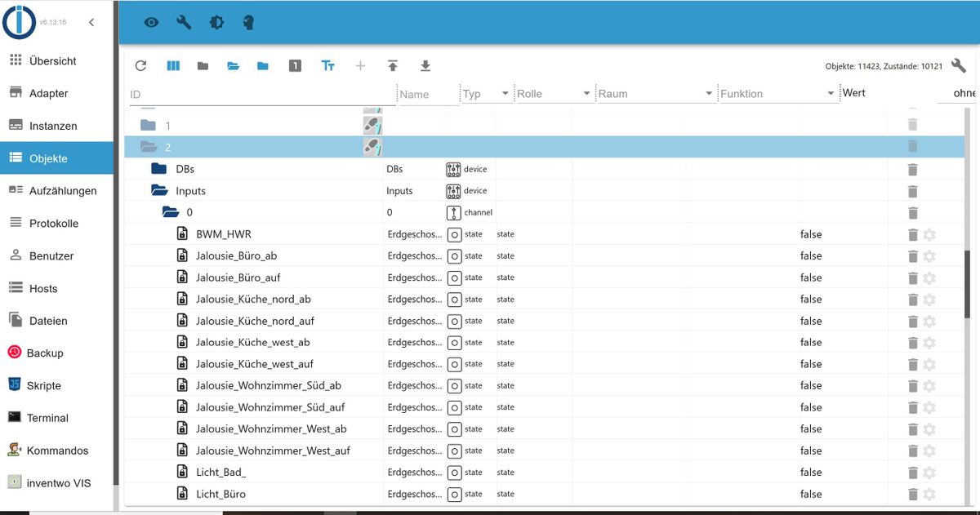
Task: Click the closed blue folder toolbar icon
Action: 263,66
